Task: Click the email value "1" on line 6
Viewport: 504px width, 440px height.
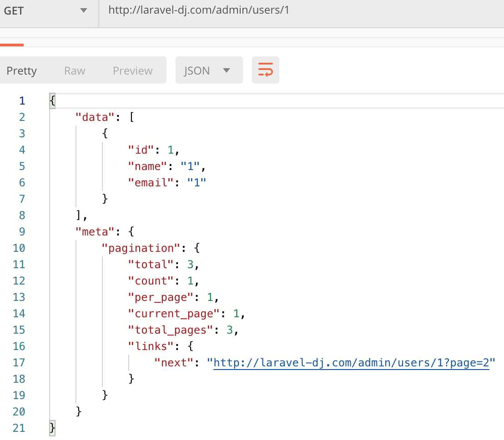Action: [x=197, y=183]
